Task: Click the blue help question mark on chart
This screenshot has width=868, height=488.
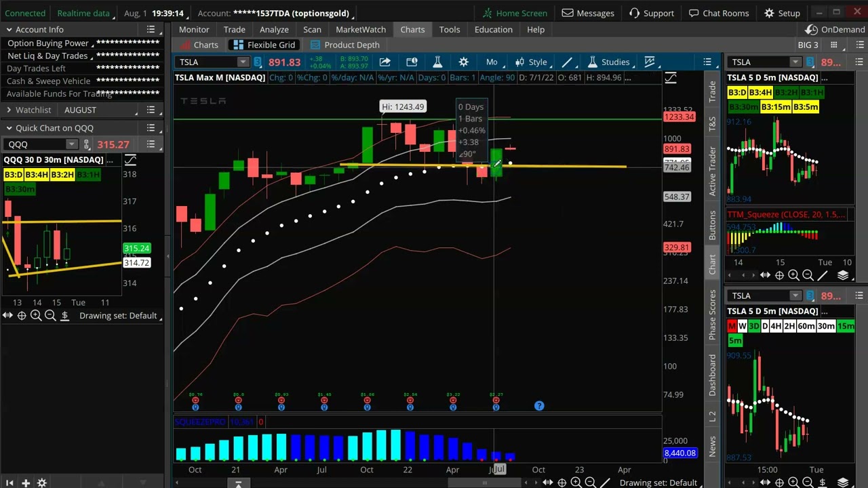Action: pos(539,405)
